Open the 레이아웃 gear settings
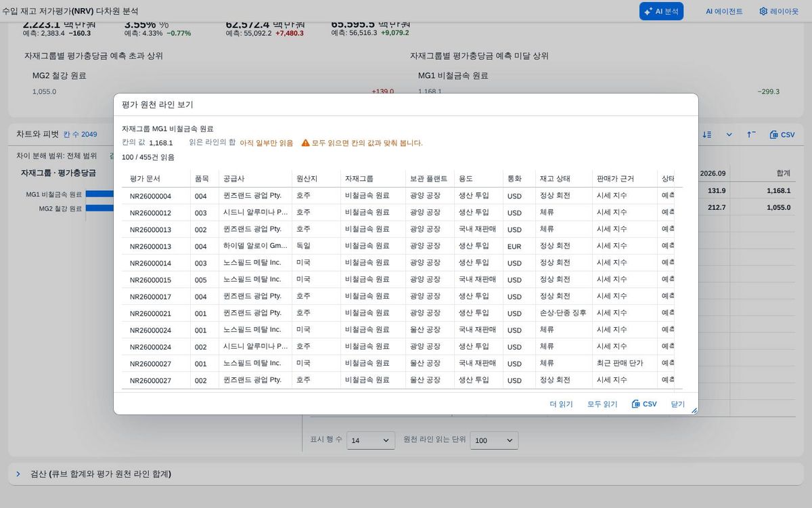 [x=779, y=11]
